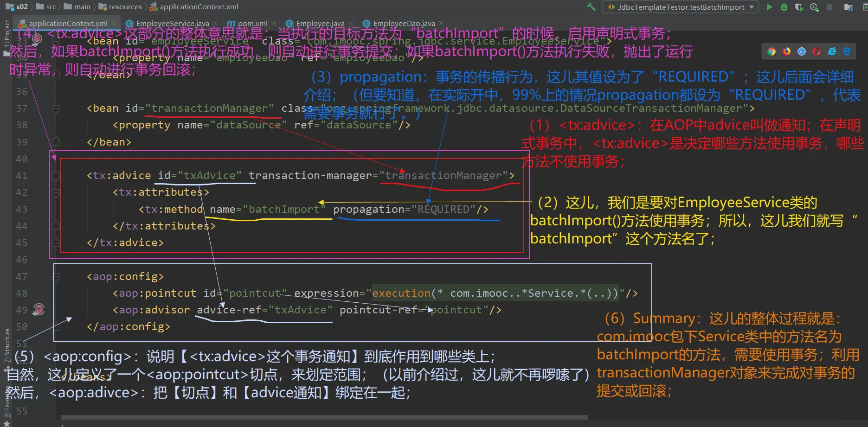Close the Employee.java tab

coord(351,23)
